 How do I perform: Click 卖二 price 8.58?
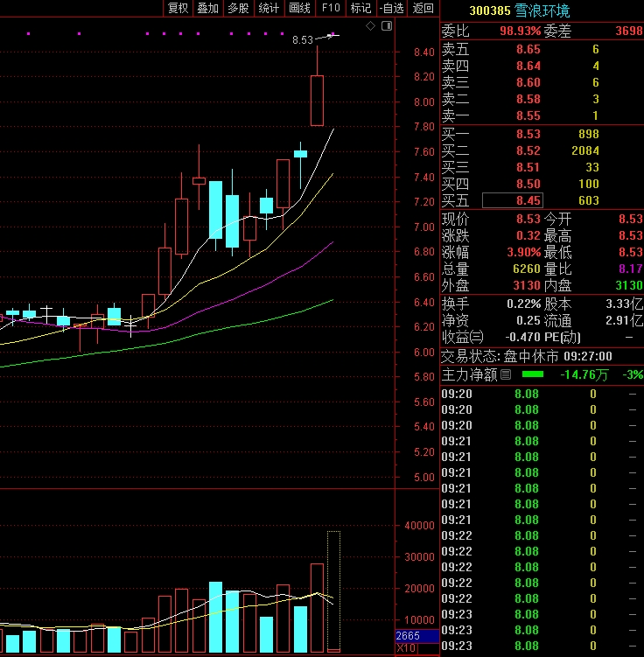[x=528, y=100]
